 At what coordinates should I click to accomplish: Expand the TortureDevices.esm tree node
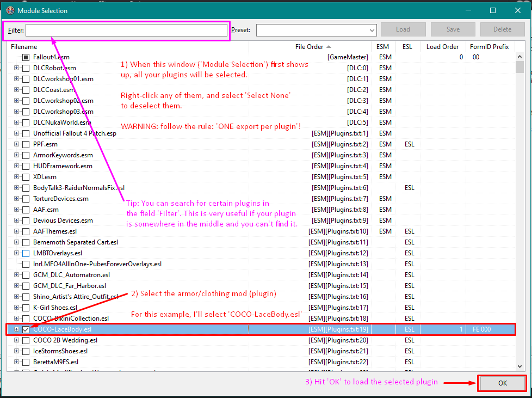(x=16, y=198)
